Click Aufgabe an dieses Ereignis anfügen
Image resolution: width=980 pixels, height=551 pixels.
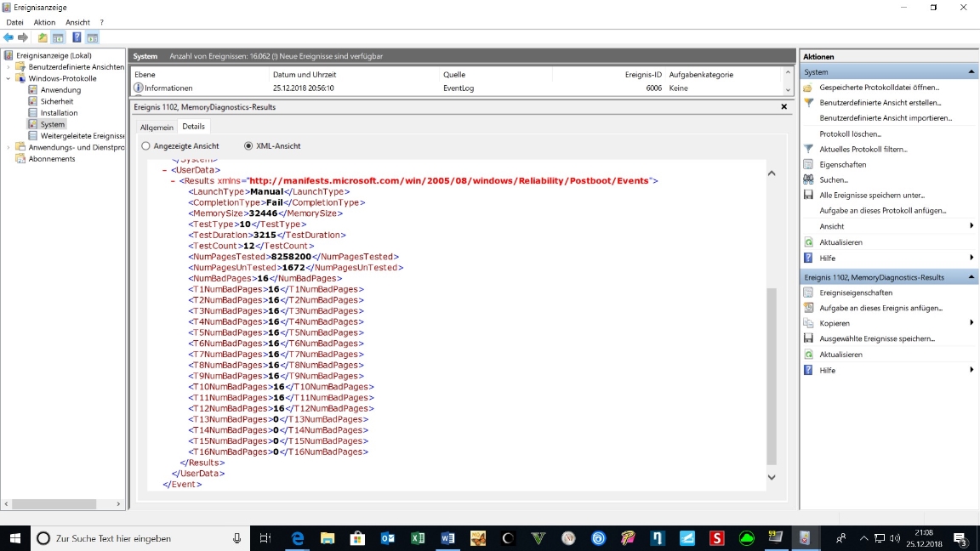coord(880,308)
